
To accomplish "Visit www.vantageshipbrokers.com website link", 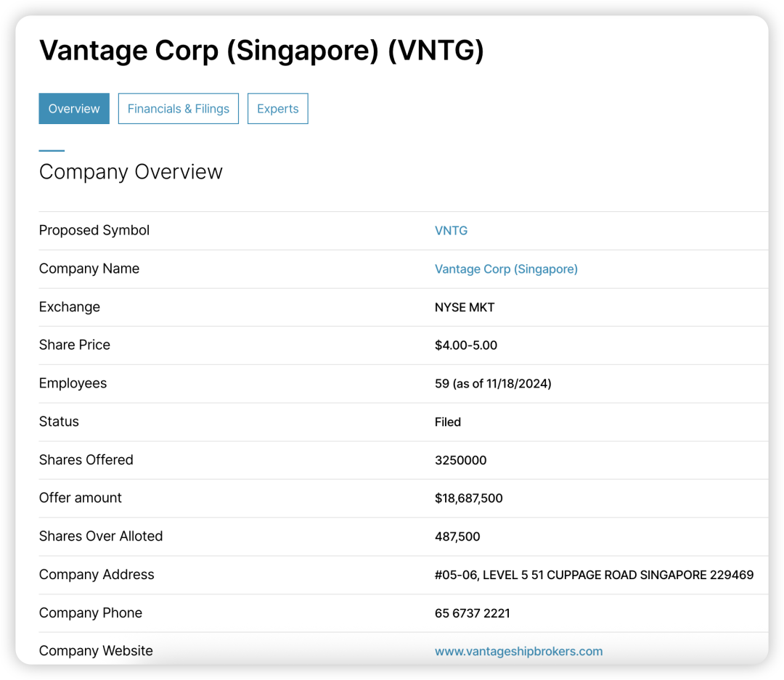I will (518, 651).
